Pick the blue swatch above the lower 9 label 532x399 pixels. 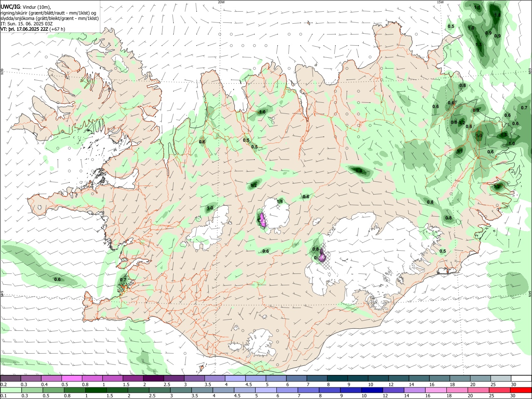point(350,390)
